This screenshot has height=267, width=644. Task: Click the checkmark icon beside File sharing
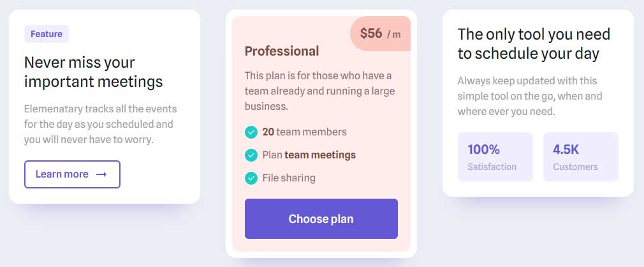(251, 178)
